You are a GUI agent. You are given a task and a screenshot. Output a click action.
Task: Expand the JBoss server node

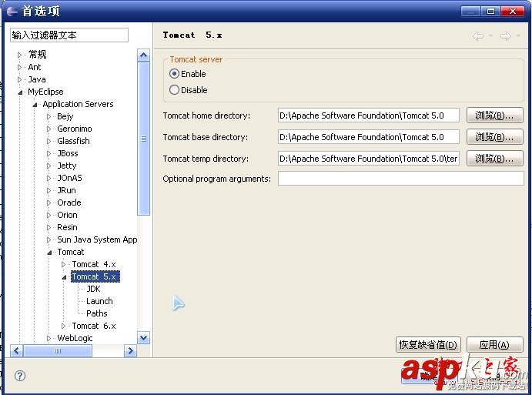49,154
